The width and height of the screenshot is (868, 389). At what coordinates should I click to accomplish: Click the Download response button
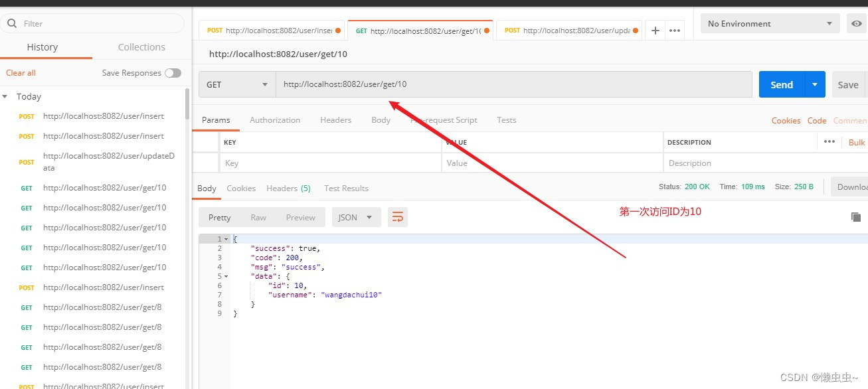click(850, 187)
